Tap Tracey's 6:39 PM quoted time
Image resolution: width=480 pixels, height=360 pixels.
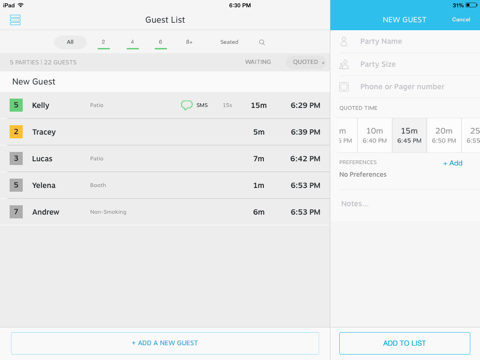click(x=305, y=132)
